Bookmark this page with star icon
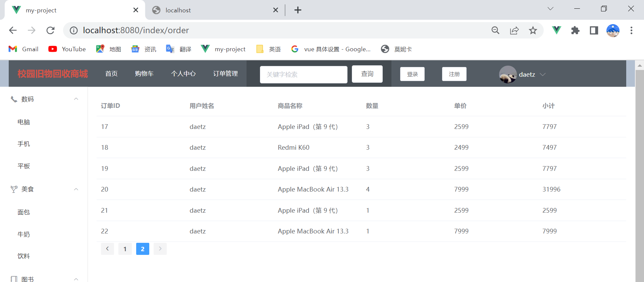This screenshot has height=282, width=644. click(533, 30)
